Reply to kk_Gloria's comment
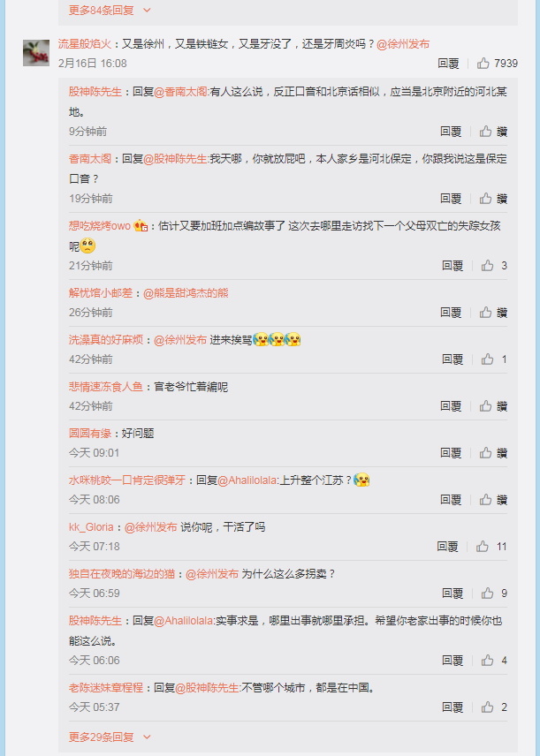This screenshot has height=756, width=540. [x=447, y=547]
